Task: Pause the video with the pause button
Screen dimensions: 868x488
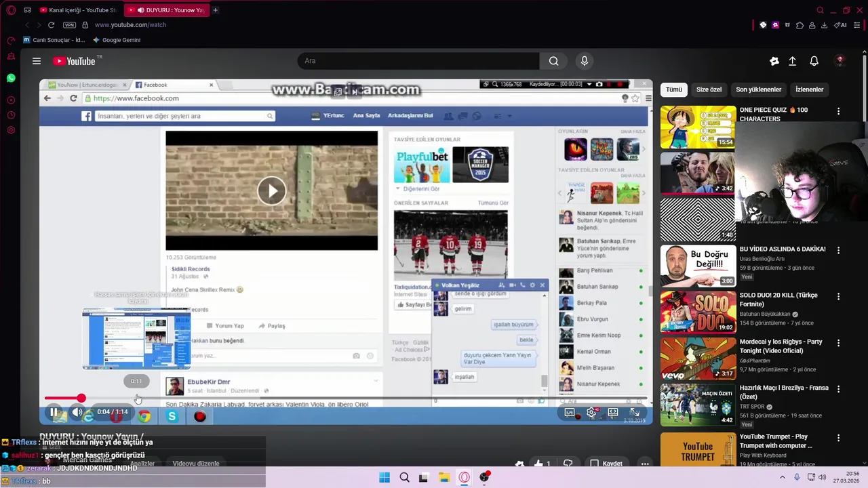Action: (54, 411)
